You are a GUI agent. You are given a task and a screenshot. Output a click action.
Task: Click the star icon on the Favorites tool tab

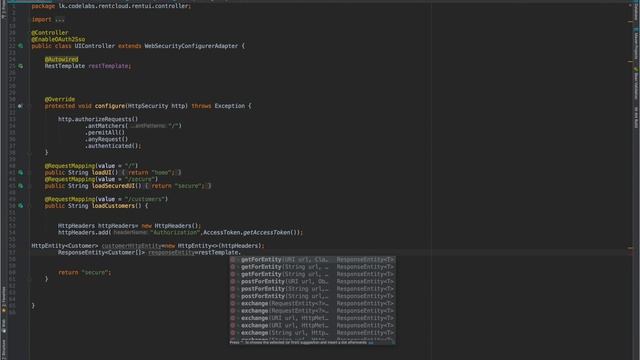(x=4, y=311)
